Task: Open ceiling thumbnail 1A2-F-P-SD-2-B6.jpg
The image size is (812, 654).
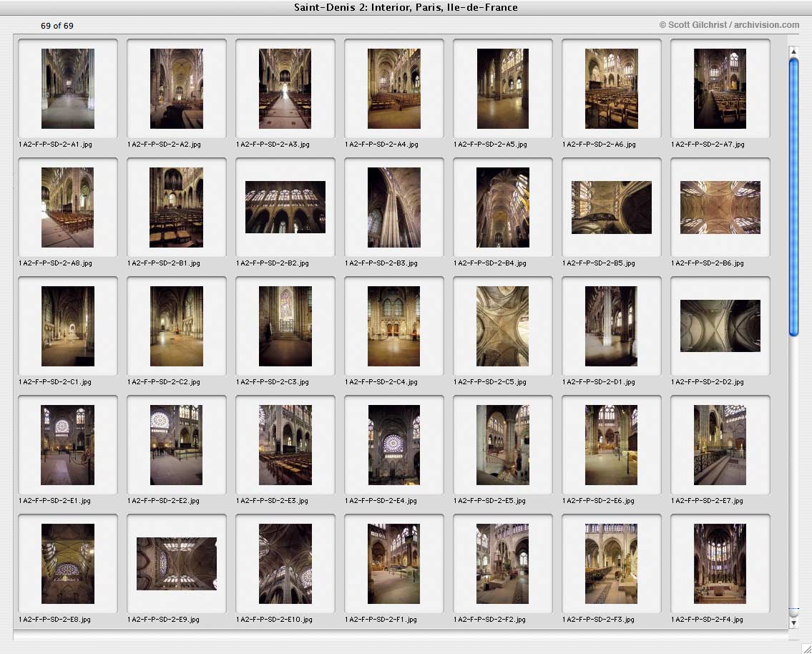Action: (720, 207)
